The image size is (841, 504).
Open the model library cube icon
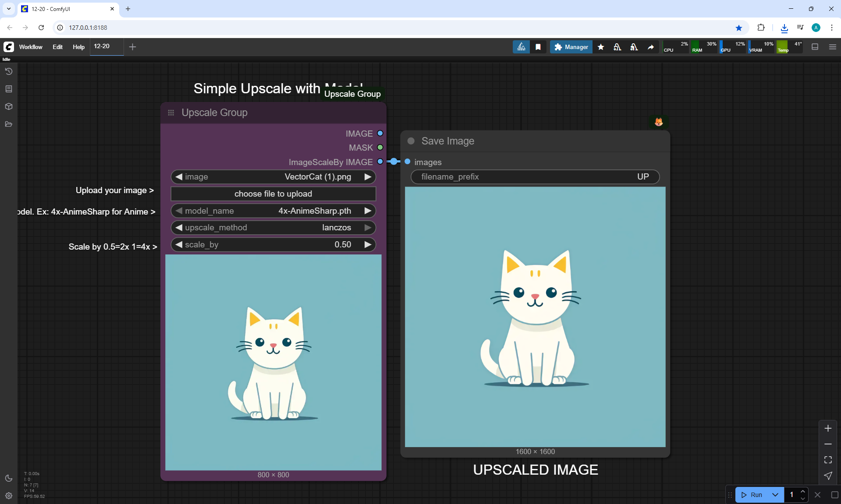click(x=9, y=106)
